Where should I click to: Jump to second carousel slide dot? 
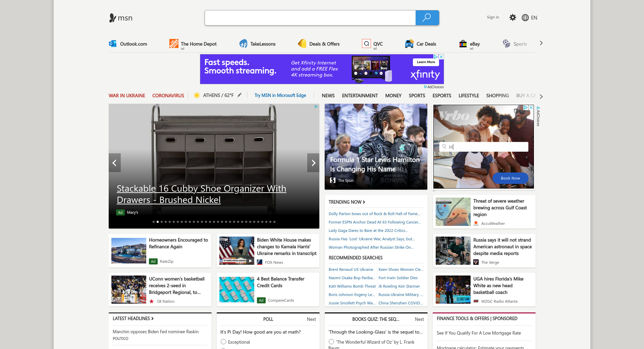(158, 222)
